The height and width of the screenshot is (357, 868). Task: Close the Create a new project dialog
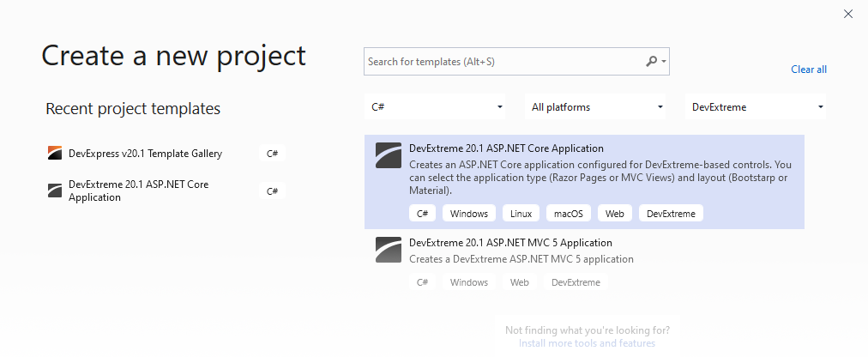tap(848, 14)
